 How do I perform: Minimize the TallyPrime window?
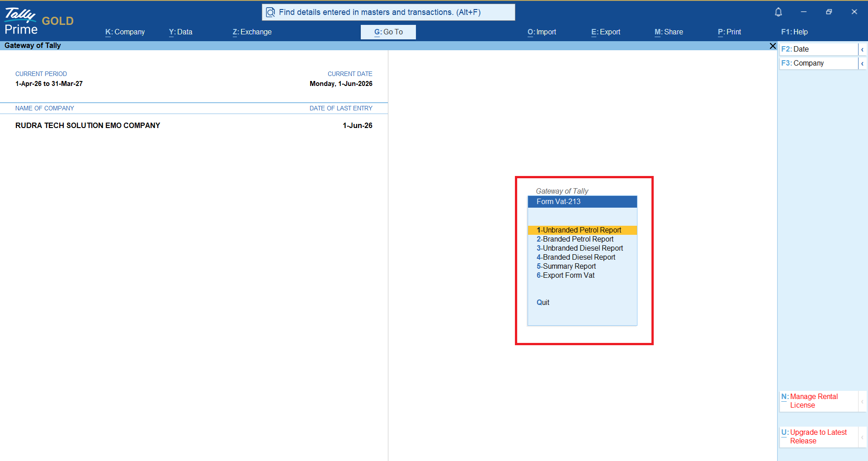[803, 12]
